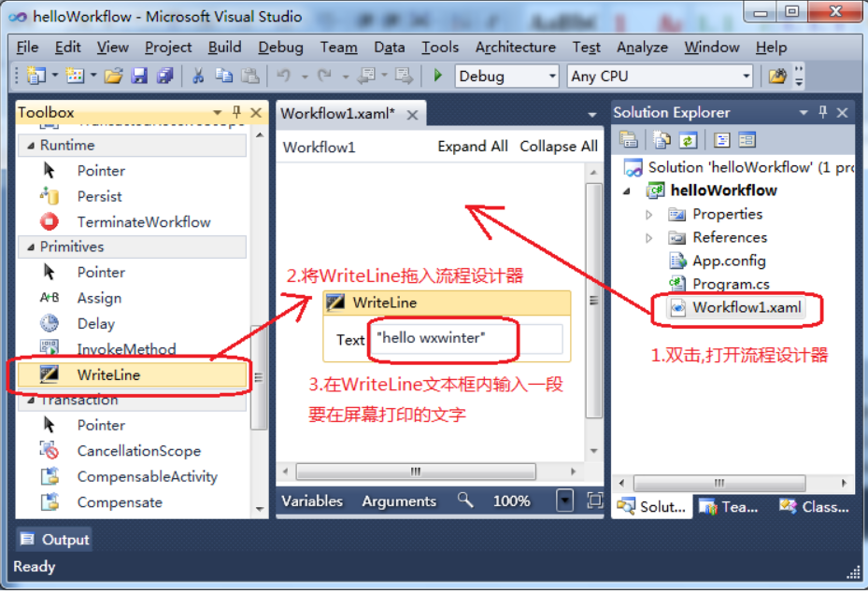This screenshot has width=868, height=592.
Task: Expand the Properties node in Solution Explorer
Action: (649, 215)
